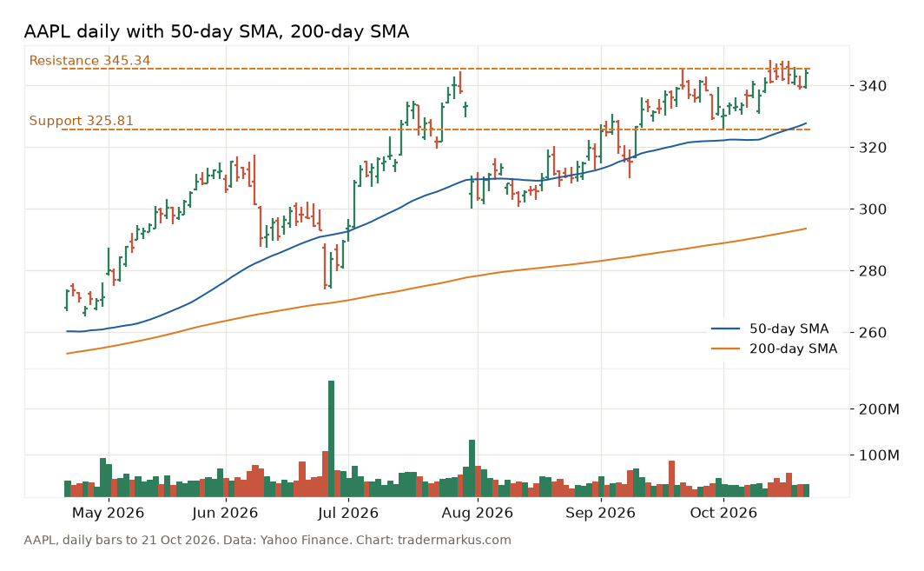Click the "Aug 2026" date label
This screenshot has width=924, height=571.
(478, 513)
